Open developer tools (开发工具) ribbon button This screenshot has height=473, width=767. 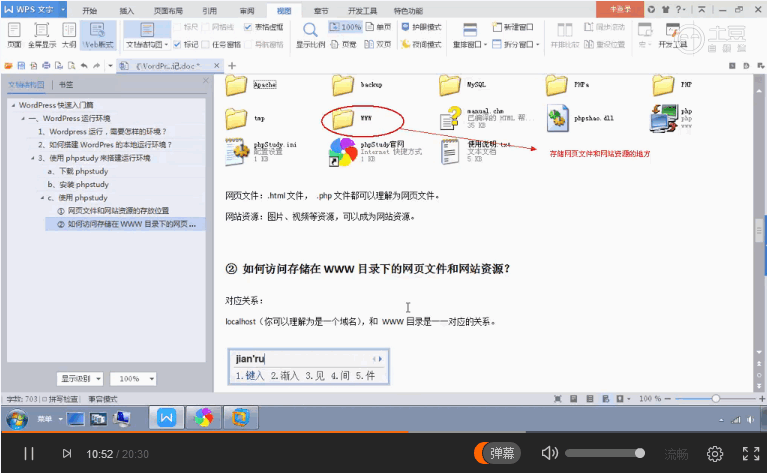click(673, 35)
